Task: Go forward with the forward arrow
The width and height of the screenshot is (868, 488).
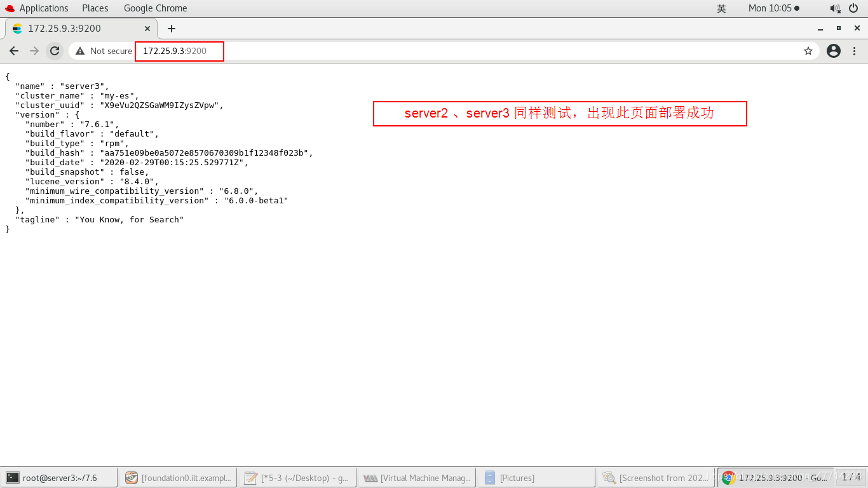Action: click(34, 51)
